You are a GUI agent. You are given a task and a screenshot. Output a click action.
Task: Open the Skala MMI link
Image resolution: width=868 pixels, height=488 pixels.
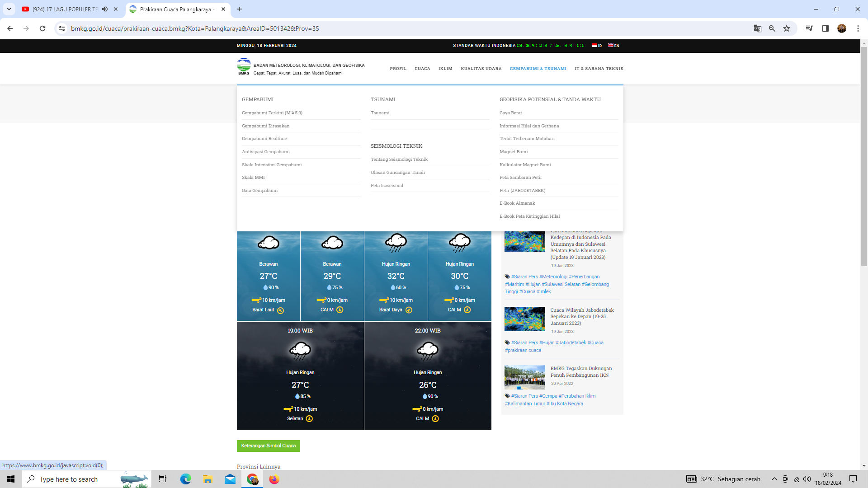click(x=253, y=178)
